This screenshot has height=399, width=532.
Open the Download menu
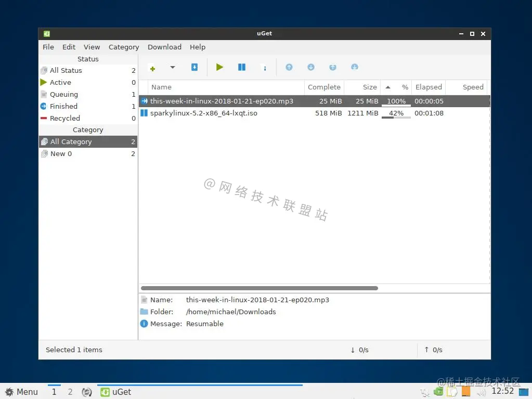(164, 47)
